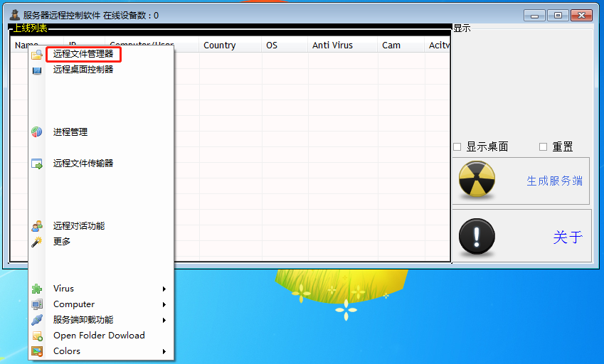Click the monitor icon beside 远程桌面控制器
The height and width of the screenshot is (364, 604).
tap(37, 70)
